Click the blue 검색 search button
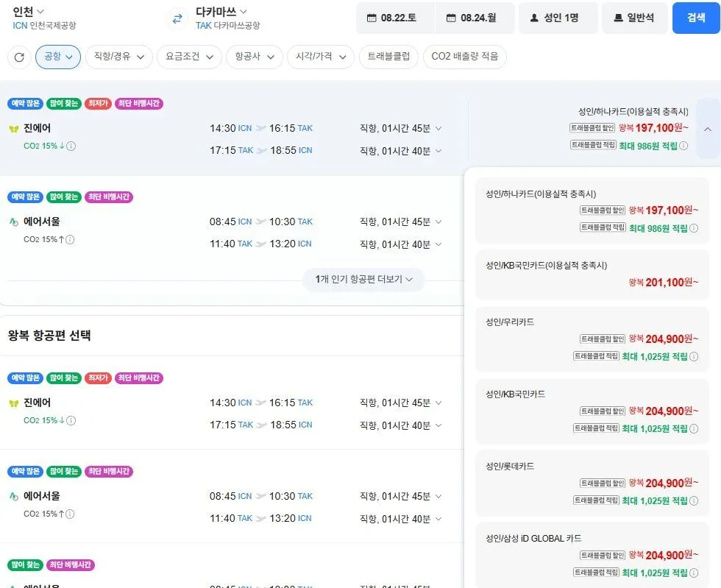This screenshot has width=721, height=588. point(696,18)
